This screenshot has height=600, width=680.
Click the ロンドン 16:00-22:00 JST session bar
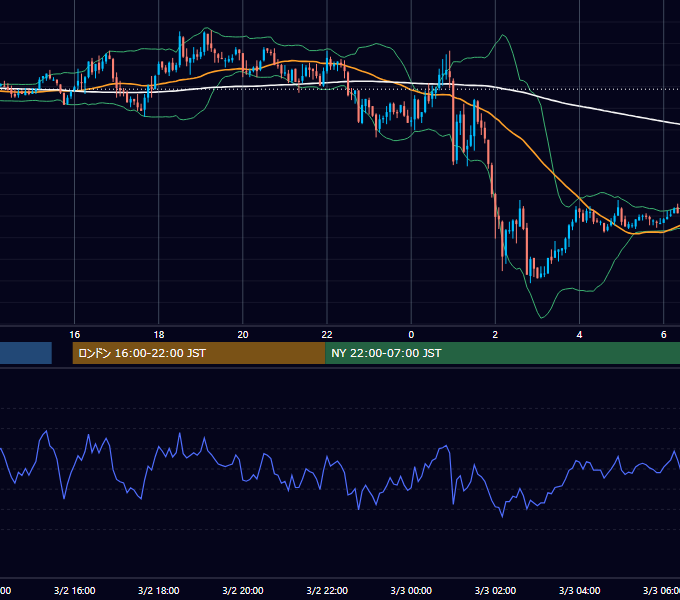[x=199, y=353]
